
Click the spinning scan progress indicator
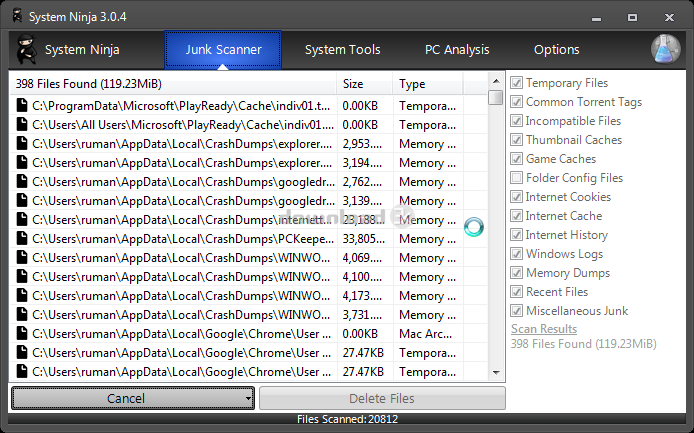tap(474, 227)
